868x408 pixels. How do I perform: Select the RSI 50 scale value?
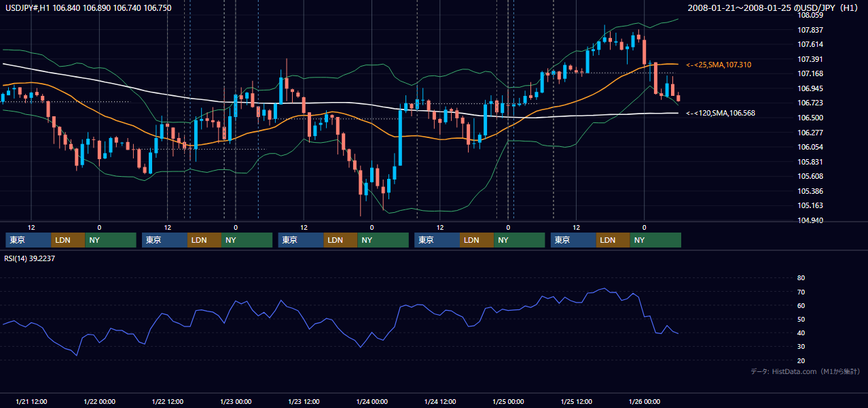[801, 319]
